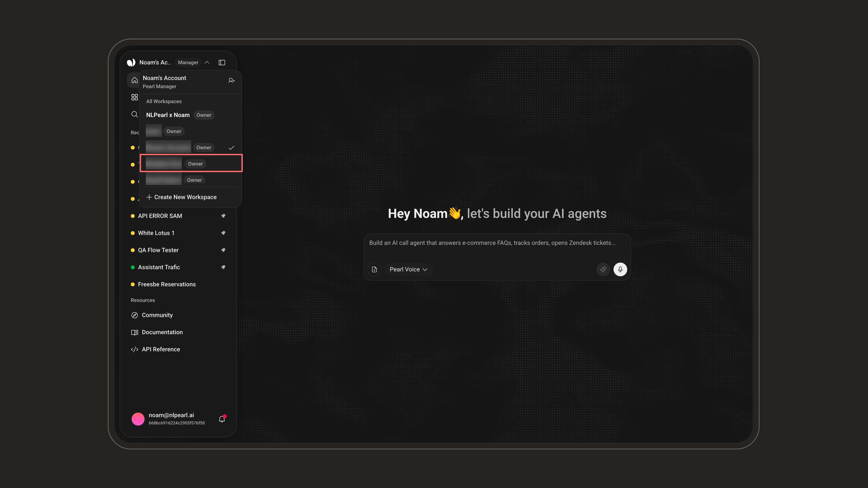The height and width of the screenshot is (488, 868).
Task: Click the pink user avatar
Action: coord(138,419)
